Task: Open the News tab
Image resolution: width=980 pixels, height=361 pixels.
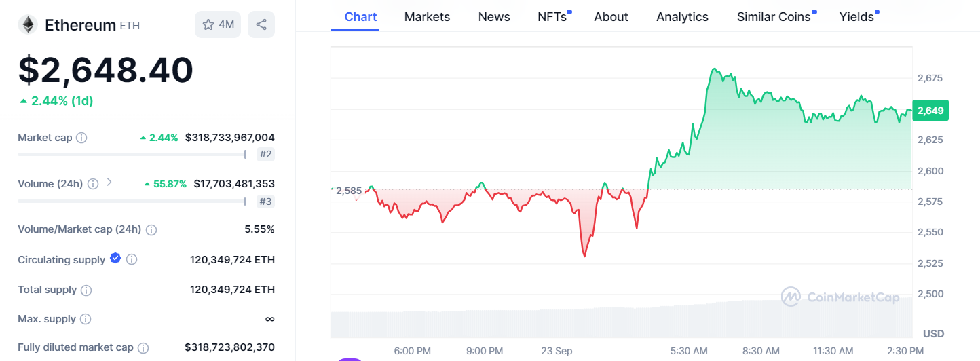Action: click(x=494, y=17)
